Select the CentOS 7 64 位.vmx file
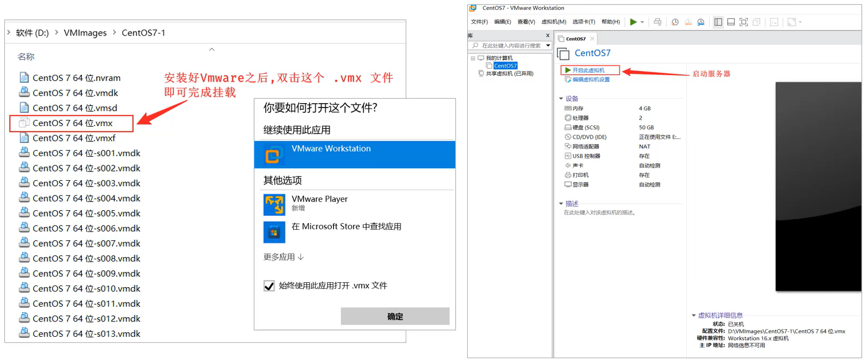This screenshot has width=868, height=363. tap(72, 123)
